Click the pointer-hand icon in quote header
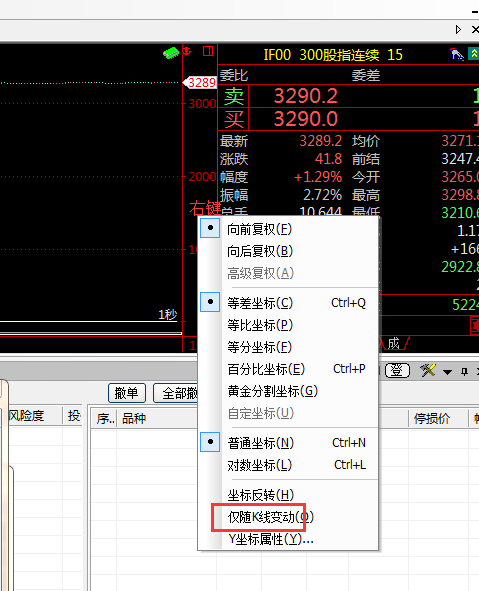 [x=456, y=54]
